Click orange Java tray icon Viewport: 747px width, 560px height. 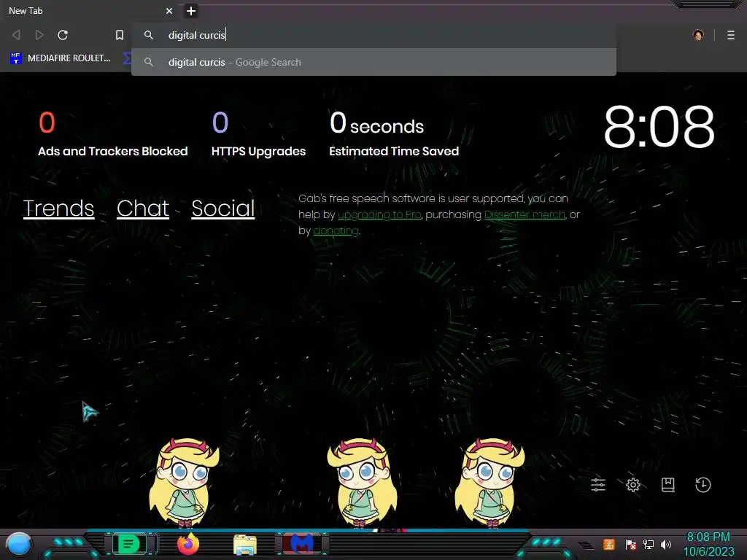click(x=609, y=544)
